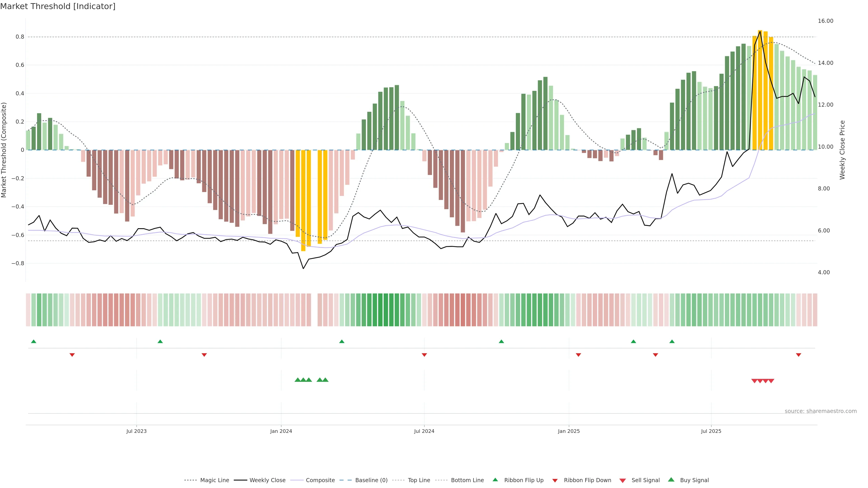The width and height of the screenshot is (868, 488).
Task: Toggle the Composite legend entry
Action: (320, 480)
